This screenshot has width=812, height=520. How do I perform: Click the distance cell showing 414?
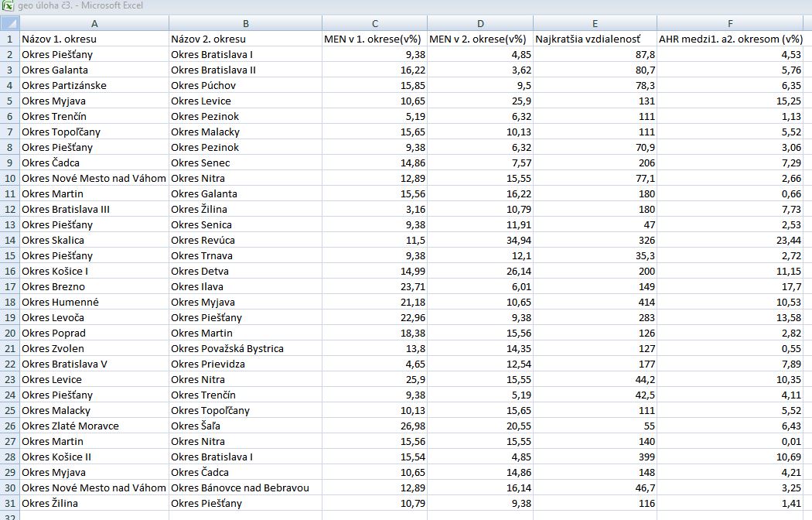tap(595, 302)
